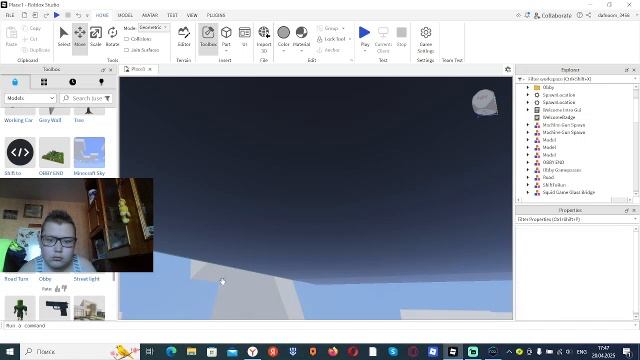Switch to the VIEW ribbon tab
The width and height of the screenshot is (640, 360).
click(x=192, y=15)
